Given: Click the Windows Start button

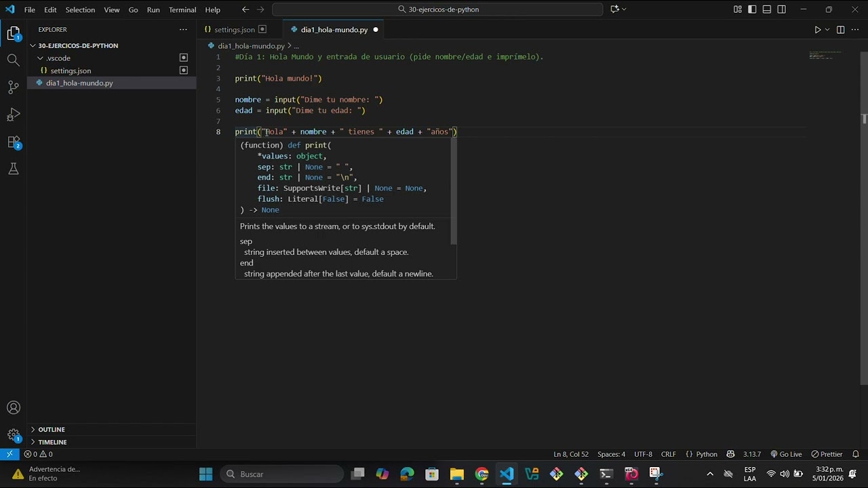Looking at the screenshot, I should point(205,474).
